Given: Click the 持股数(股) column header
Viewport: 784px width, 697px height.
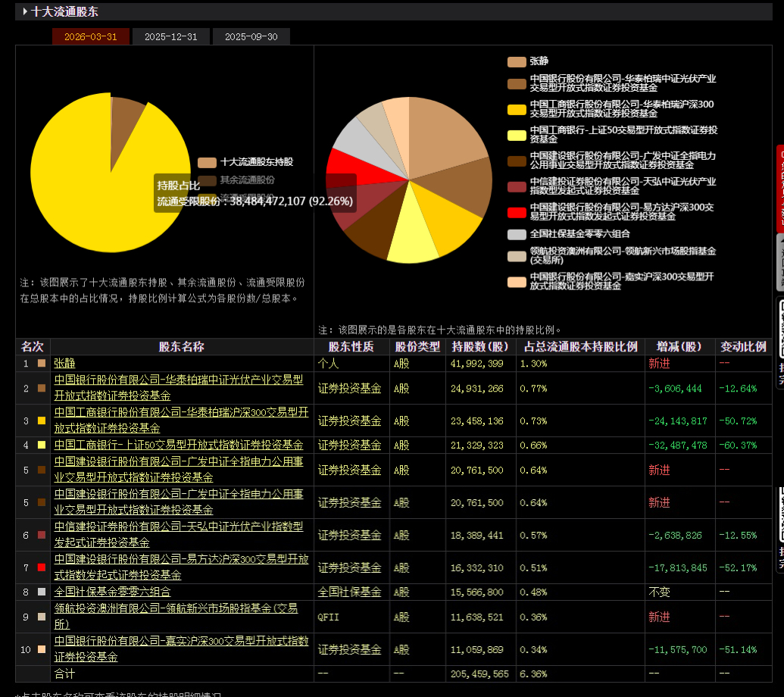Looking at the screenshot, I should click(480, 346).
